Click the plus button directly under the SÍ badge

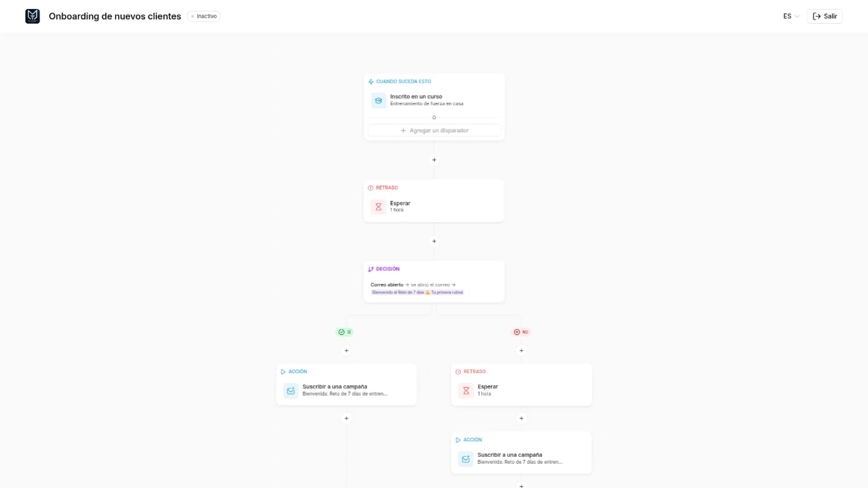[347, 350]
